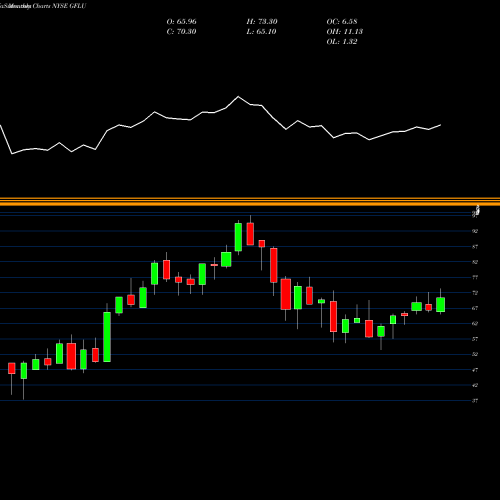Click the 77 price axis label
The width and height of the screenshot is (500, 500).
pyautogui.click(x=475, y=277)
